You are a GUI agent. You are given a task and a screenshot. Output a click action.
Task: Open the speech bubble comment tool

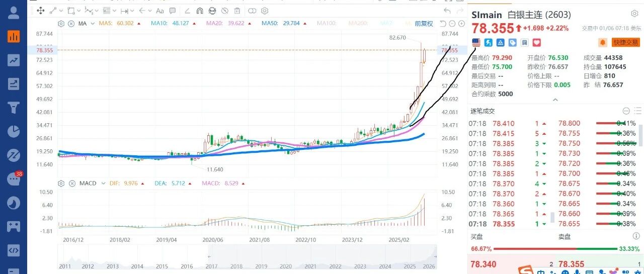pyautogui.click(x=173, y=11)
